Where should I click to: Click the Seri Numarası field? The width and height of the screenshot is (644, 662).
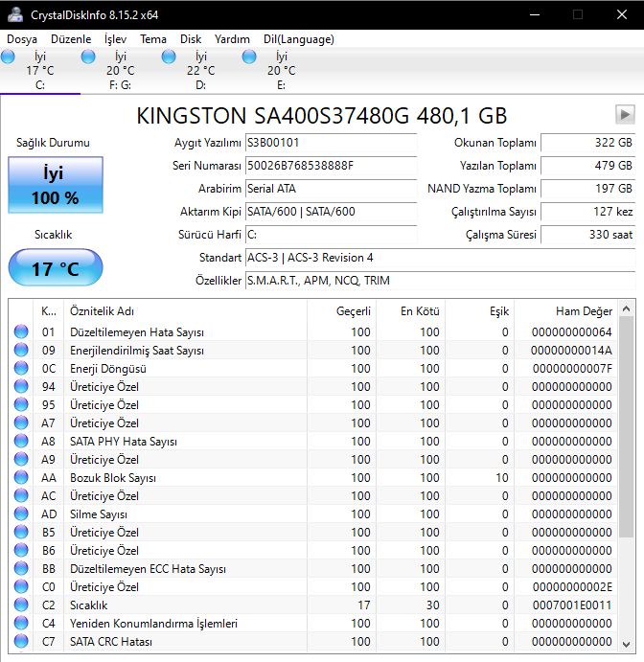pos(331,166)
